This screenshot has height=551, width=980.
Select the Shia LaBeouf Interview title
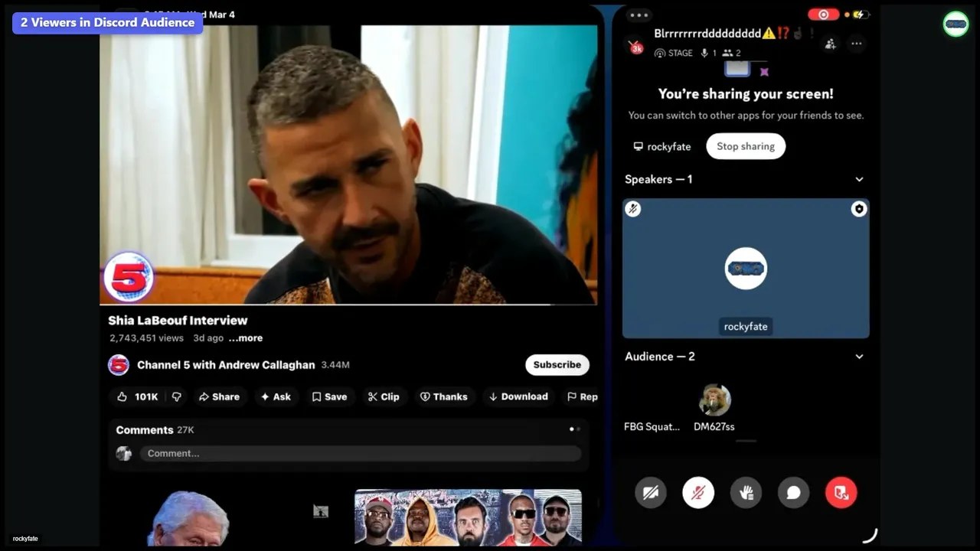coord(178,320)
